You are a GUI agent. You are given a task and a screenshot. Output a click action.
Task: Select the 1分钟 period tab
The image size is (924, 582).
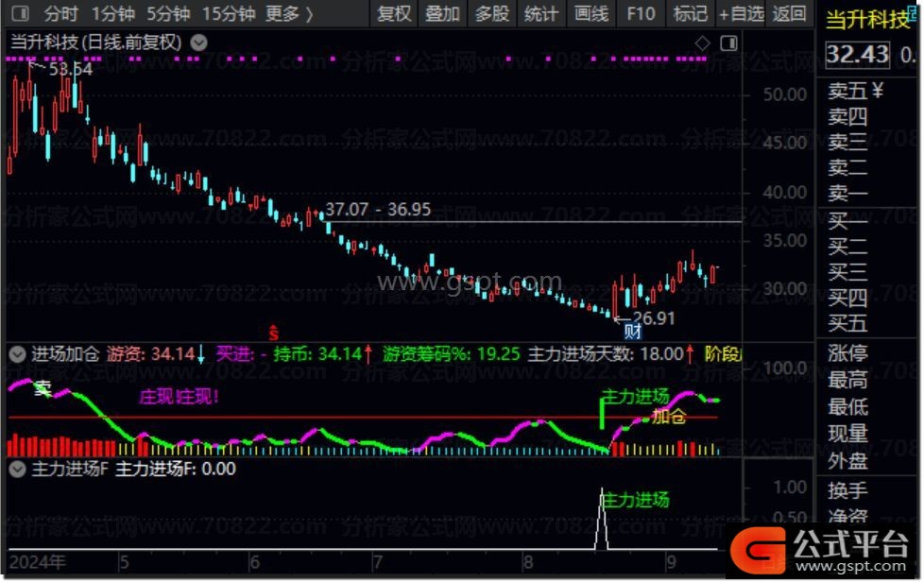pos(112,13)
